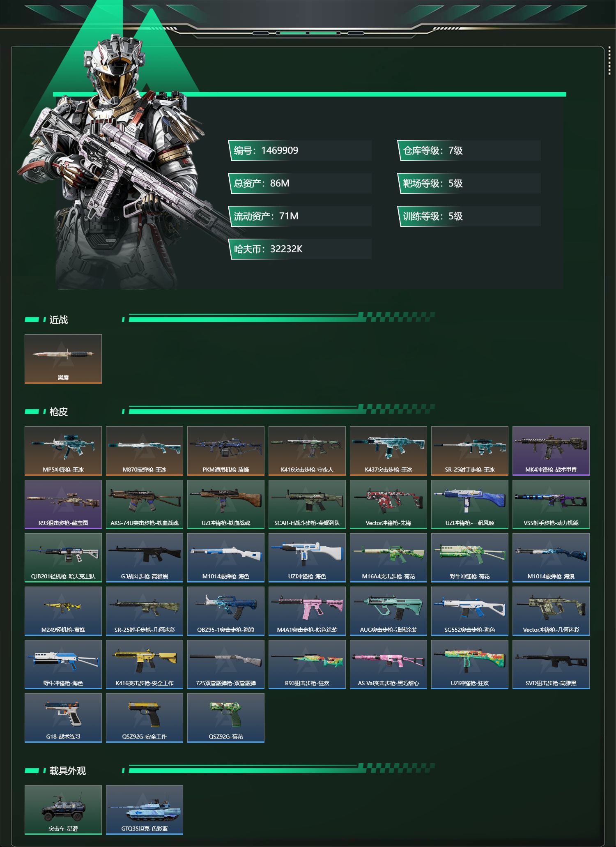
Task: Select the M4A1突击步枪-粉色涂装 skin
Action: pos(307,611)
